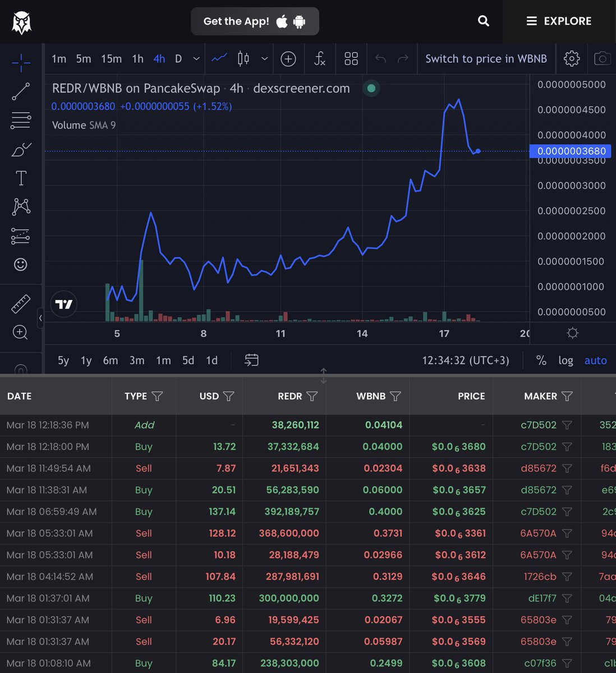616x673 pixels.
Task: Select the trend line drawing tool
Action: pyautogui.click(x=21, y=91)
